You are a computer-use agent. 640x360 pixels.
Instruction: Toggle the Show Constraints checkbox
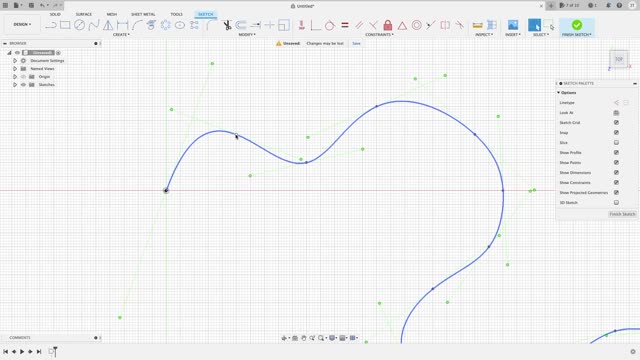(616, 182)
